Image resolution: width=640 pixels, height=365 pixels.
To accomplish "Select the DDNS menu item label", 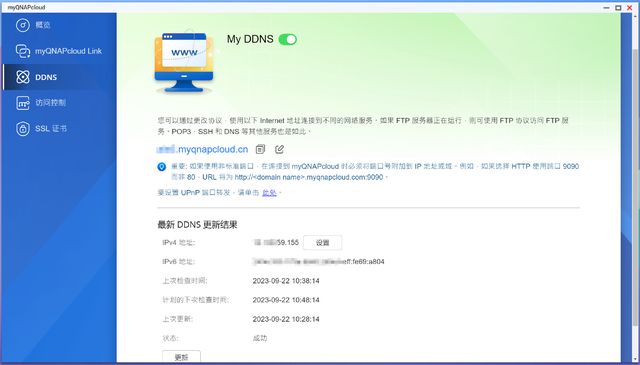I will coord(46,77).
